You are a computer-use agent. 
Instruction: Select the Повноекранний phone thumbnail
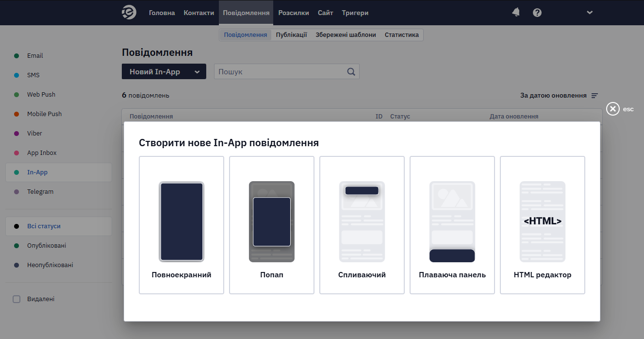pos(182,221)
